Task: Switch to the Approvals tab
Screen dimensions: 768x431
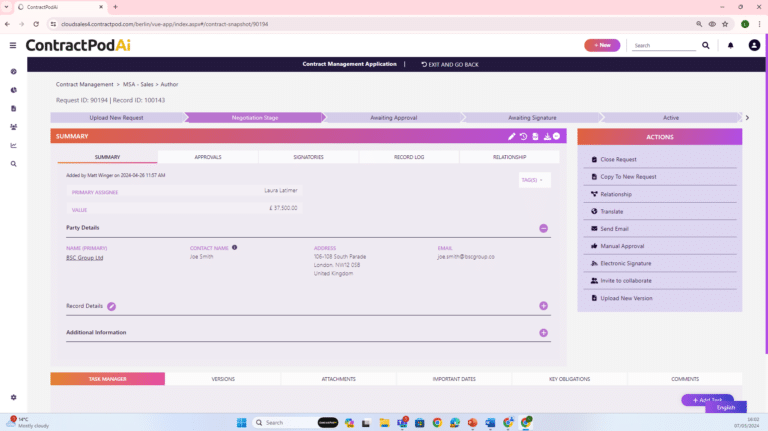Action: click(x=208, y=157)
